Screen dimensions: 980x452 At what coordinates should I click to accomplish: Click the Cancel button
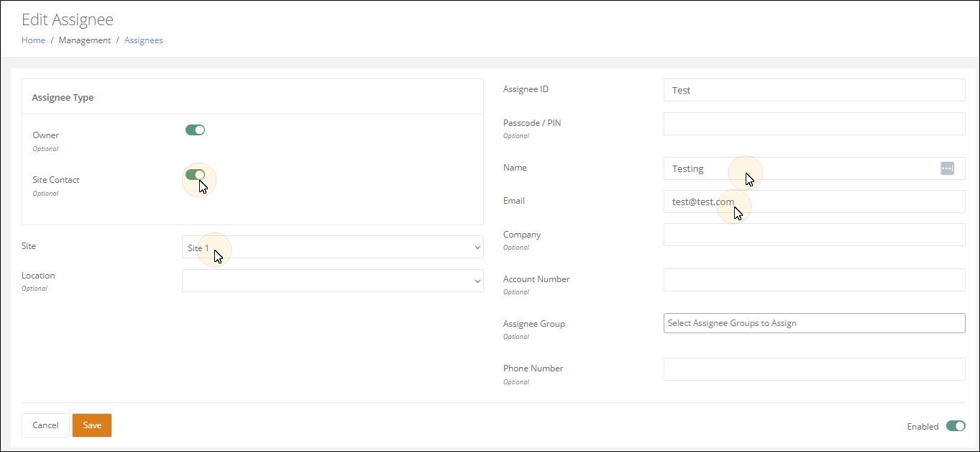pos(45,425)
